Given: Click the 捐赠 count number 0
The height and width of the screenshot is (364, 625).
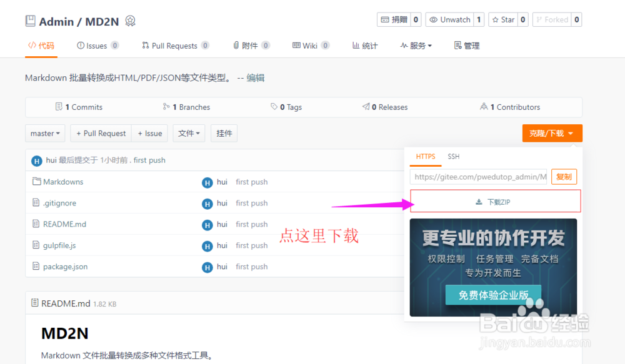Looking at the screenshot, I should click(416, 19).
